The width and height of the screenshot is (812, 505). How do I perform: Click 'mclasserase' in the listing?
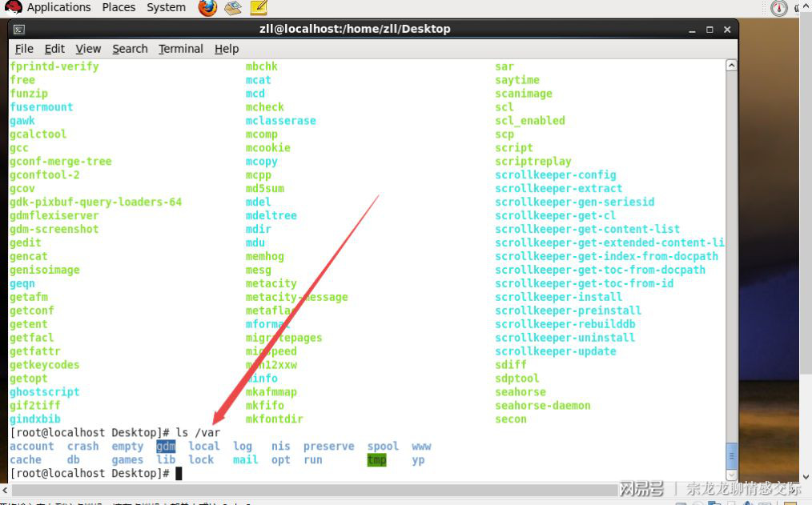click(281, 121)
